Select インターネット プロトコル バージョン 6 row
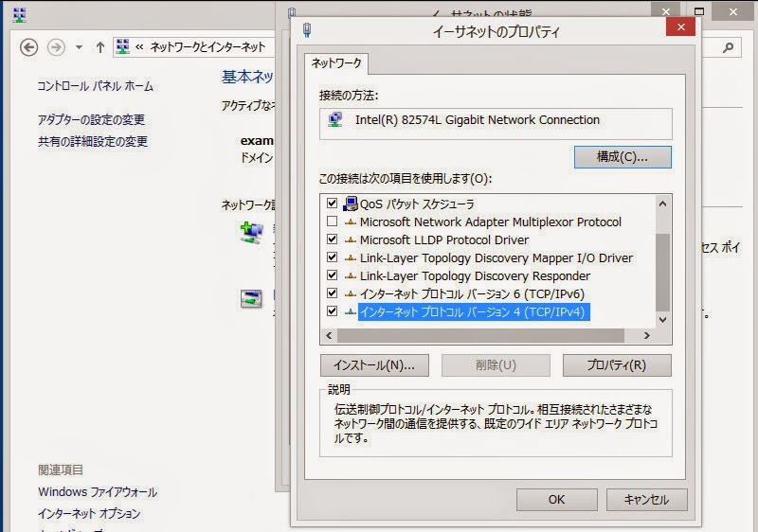 point(472,294)
